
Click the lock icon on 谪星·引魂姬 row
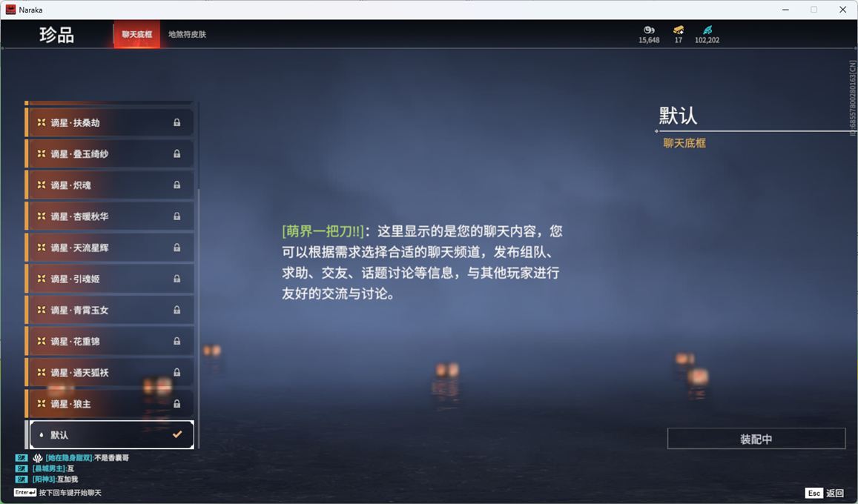(176, 278)
